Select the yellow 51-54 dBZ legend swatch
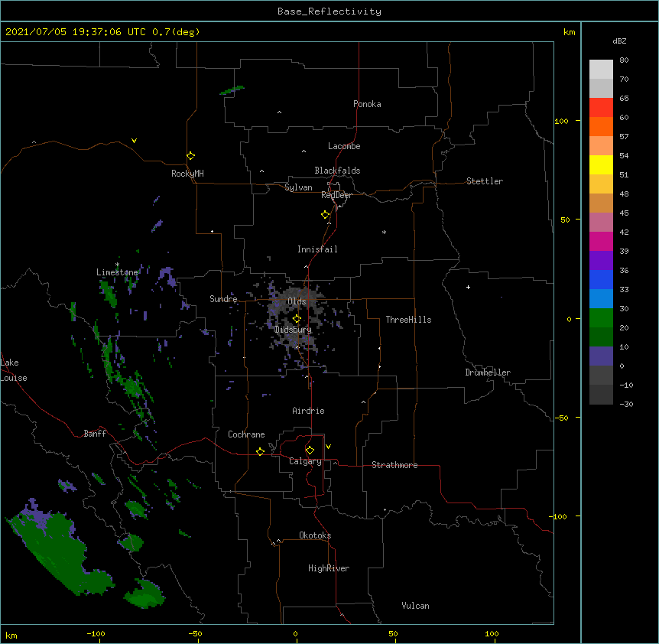Viewport: 659px width, 644px height. coord(601,164)
